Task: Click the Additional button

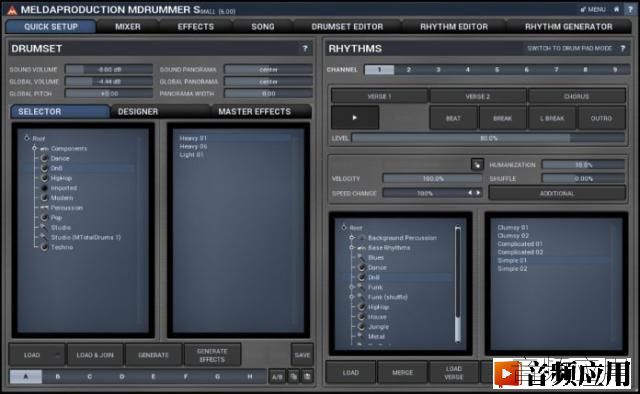Action: (557, 194)
